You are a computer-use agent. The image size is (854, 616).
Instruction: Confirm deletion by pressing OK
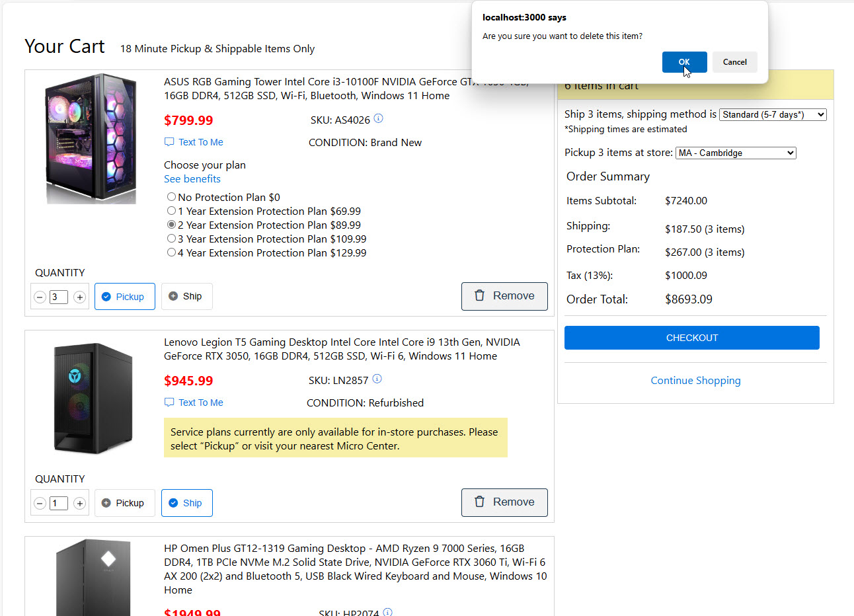point(684,62)
